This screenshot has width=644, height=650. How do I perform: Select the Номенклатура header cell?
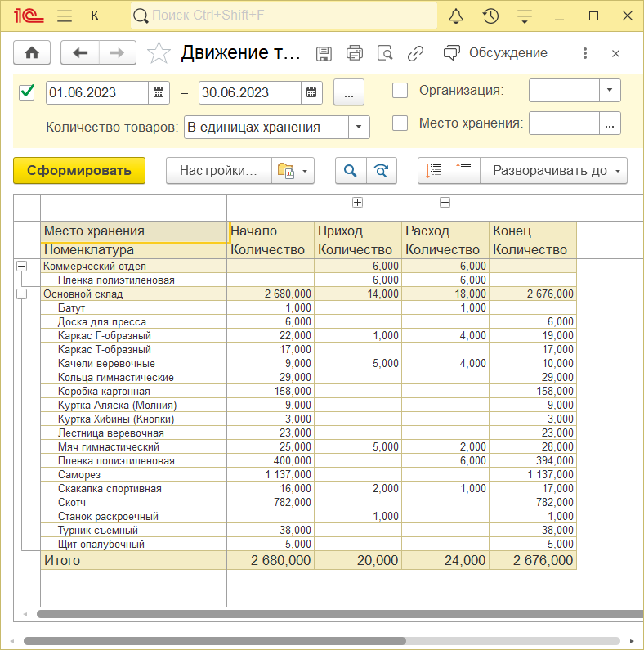coord(133,249)
